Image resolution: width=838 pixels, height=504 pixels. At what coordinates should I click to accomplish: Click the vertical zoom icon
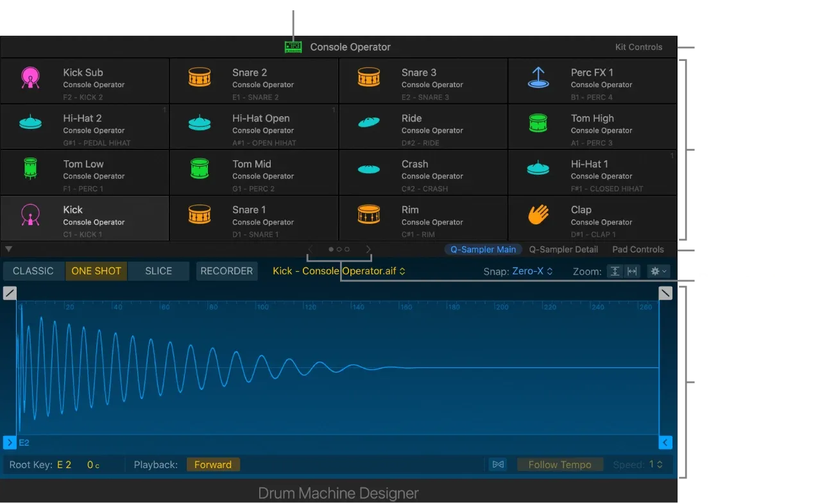[x=615, y=271]
